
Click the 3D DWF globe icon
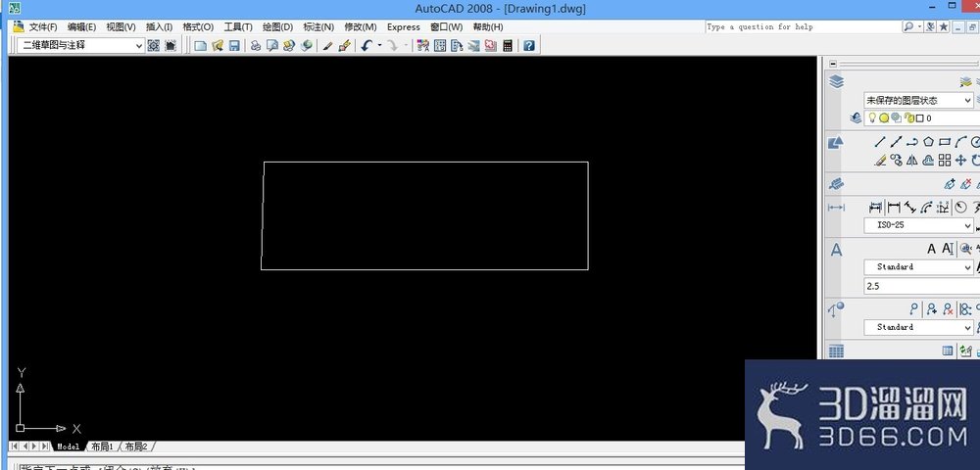point(306,46)
